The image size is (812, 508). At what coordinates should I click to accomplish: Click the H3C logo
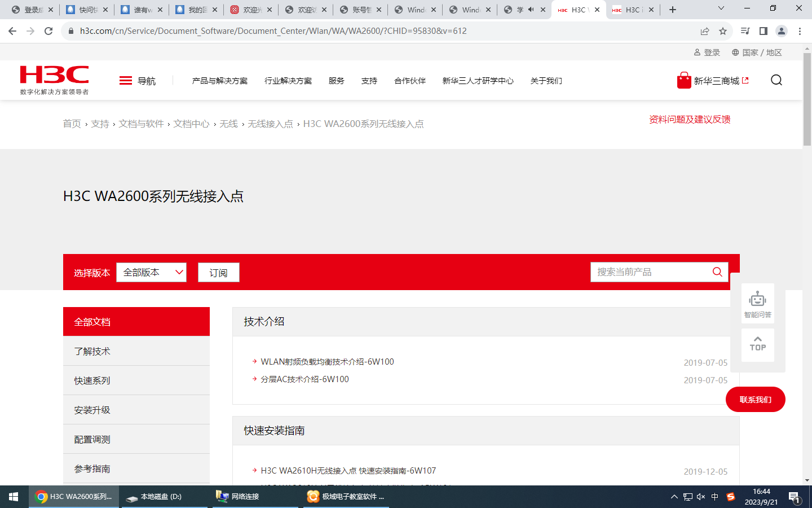point(54,80)
